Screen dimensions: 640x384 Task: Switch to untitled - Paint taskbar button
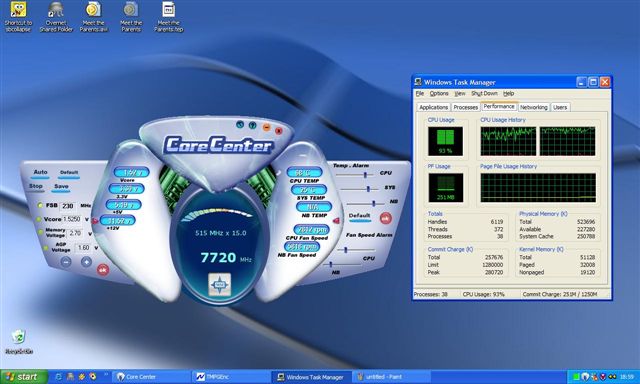tap(391, 377)
